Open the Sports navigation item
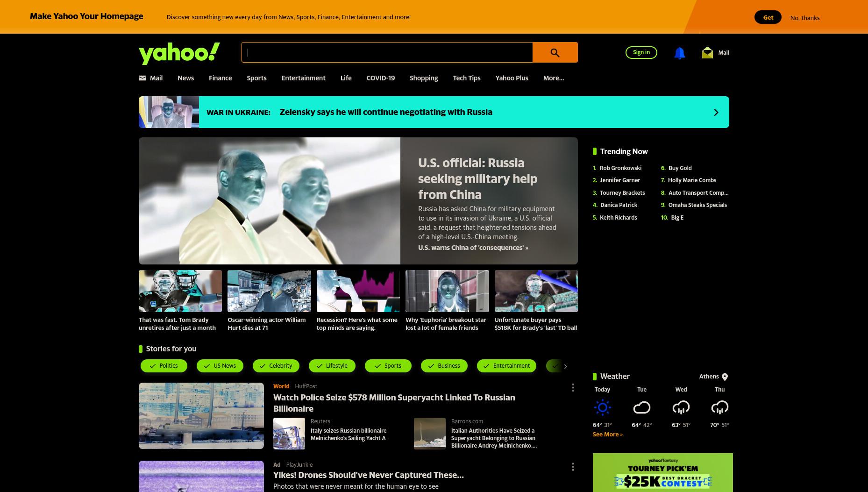868x492 pixels. point(257,78)
